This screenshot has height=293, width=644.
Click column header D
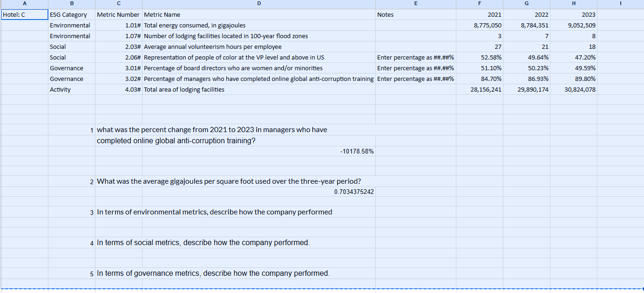click(259, 4)
